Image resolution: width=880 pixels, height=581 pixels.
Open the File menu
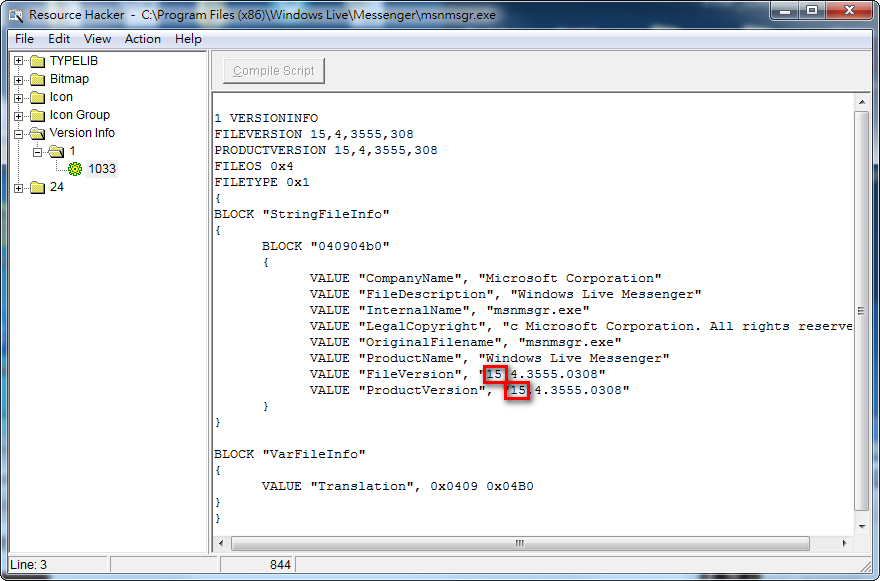pyautogui.click(x=24, y=39)
